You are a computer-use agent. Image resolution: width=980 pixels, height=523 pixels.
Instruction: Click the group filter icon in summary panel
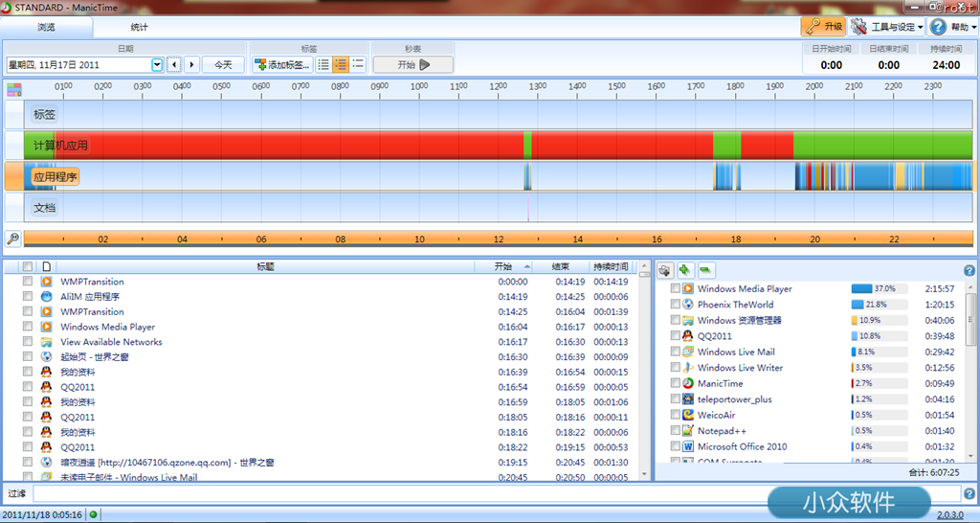coord(665,270)
